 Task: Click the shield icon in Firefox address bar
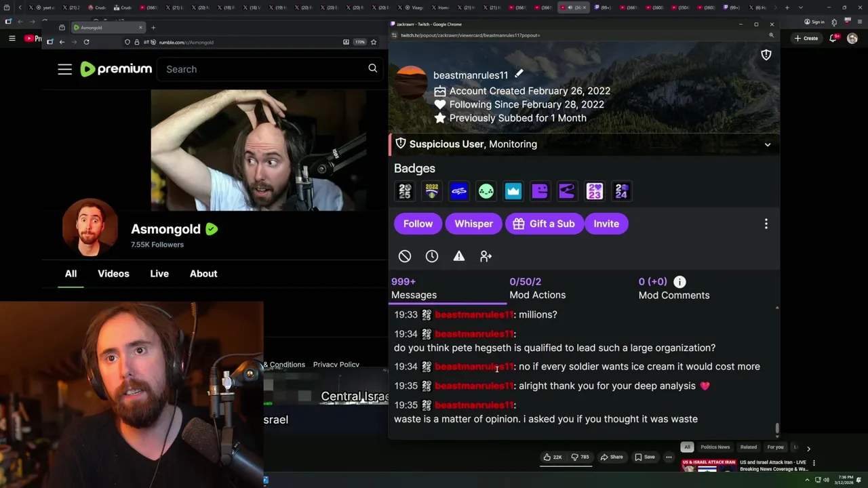click(x=127, y=42)
